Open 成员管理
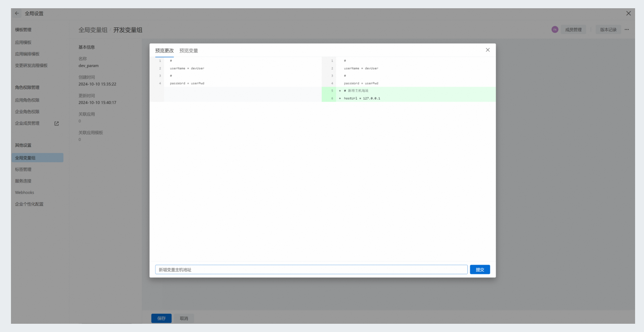 573,29
